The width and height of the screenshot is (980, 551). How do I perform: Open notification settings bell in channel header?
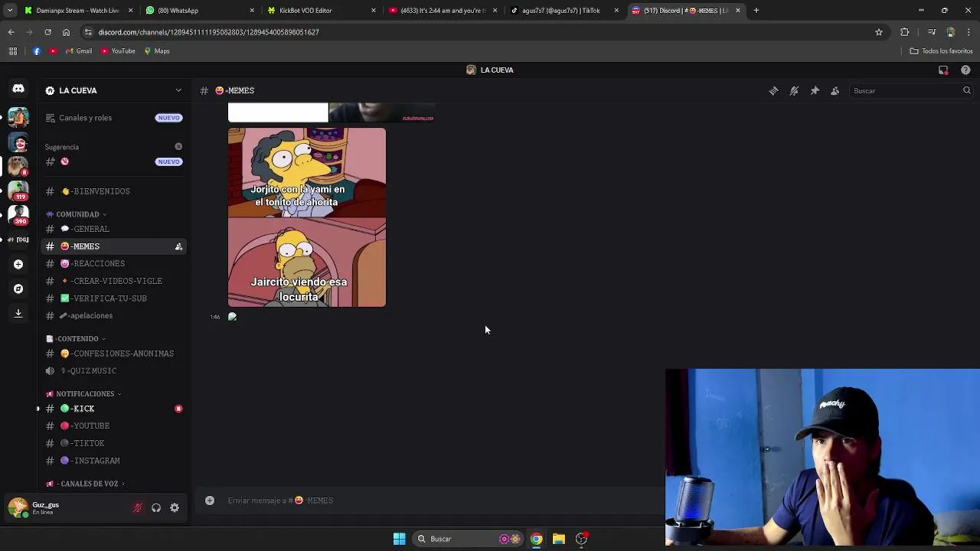794,90
